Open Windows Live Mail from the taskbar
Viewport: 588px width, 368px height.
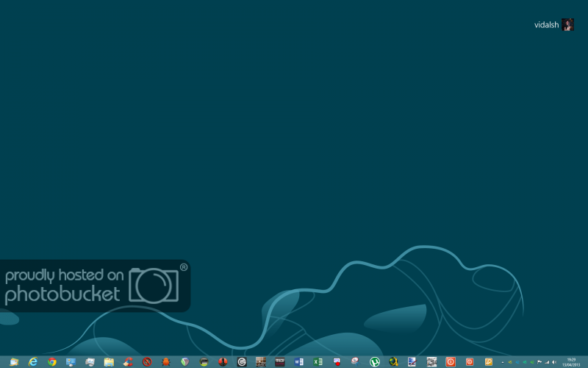coord(14,361)
